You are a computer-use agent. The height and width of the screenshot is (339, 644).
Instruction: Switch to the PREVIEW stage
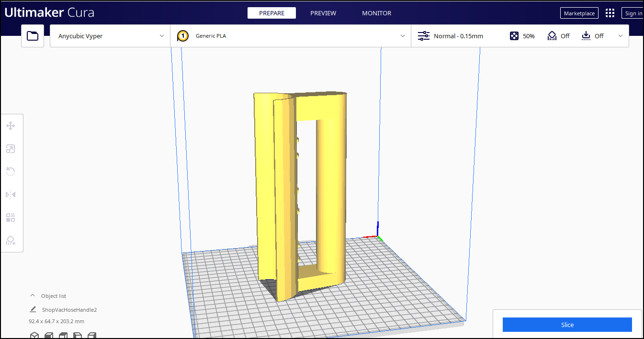click(323, 13)
